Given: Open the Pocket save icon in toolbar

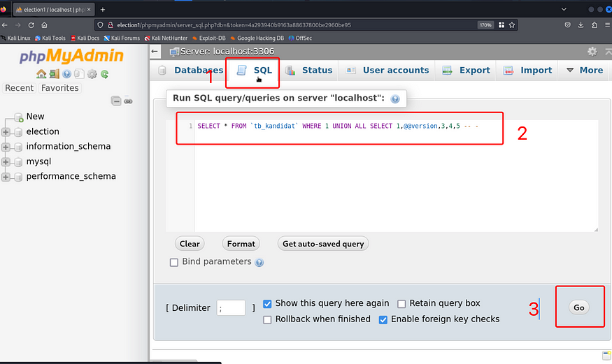Looking at the screenshot, I should pyautogui.click(x=567, y=25).
